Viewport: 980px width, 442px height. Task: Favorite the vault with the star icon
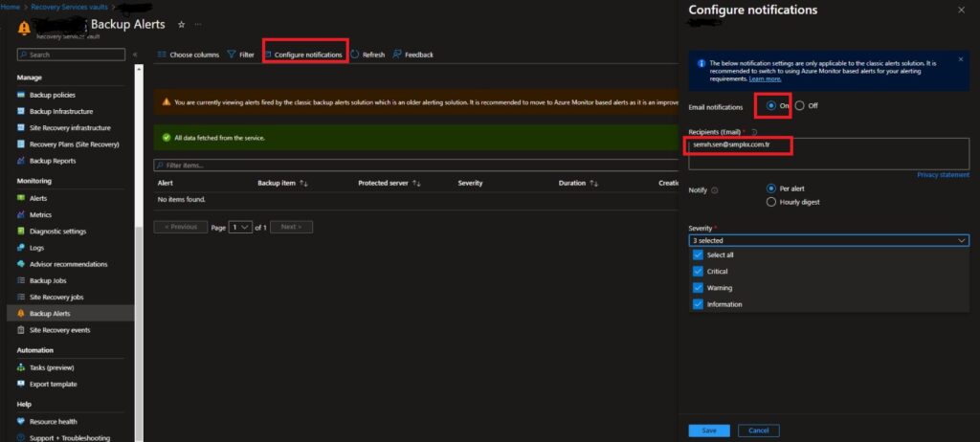coord(181,23)
